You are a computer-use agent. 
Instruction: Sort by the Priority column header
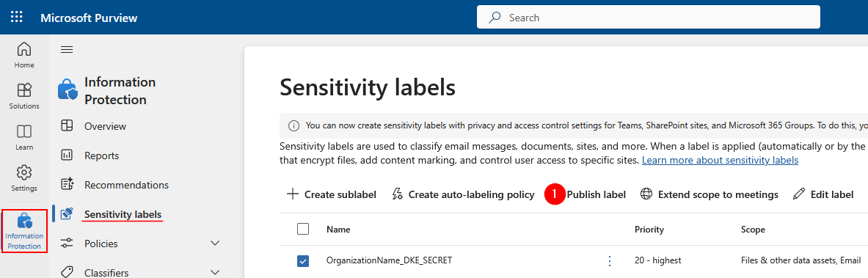pyautogui.click(x=649, y=230)
